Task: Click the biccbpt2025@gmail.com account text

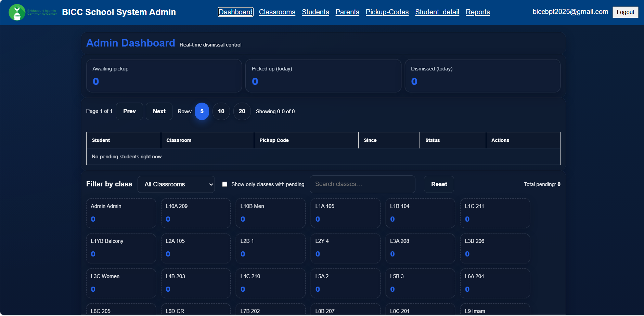Action: point(570,12)
